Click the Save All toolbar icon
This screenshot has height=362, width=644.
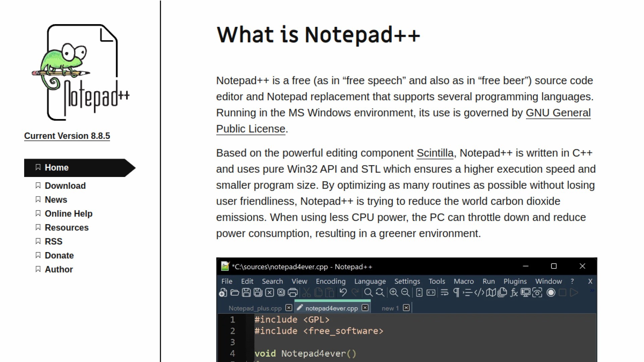click(x=258, y=293)
